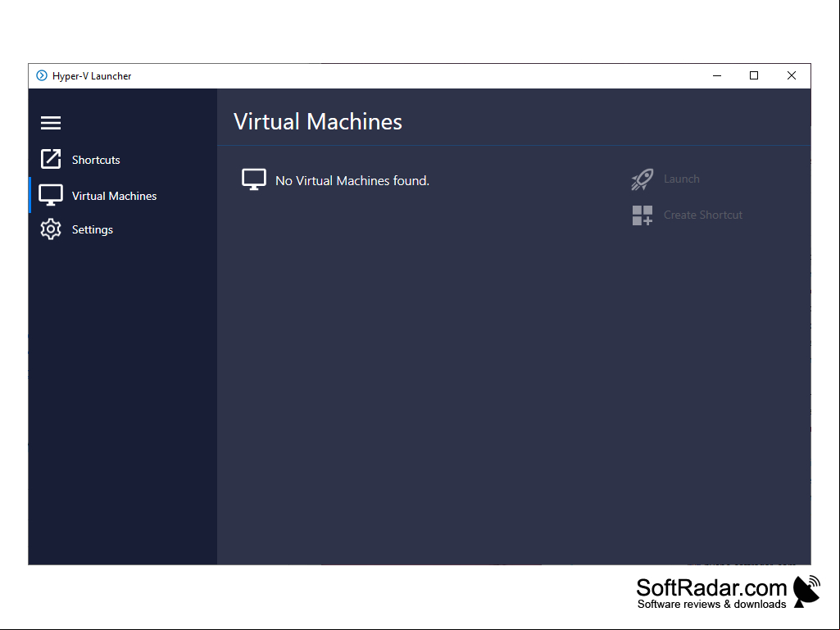The height and width of the screenshot is (630, 840).
Task: Maximize the Hyper-V Launcher window
Action: [754, 75]
